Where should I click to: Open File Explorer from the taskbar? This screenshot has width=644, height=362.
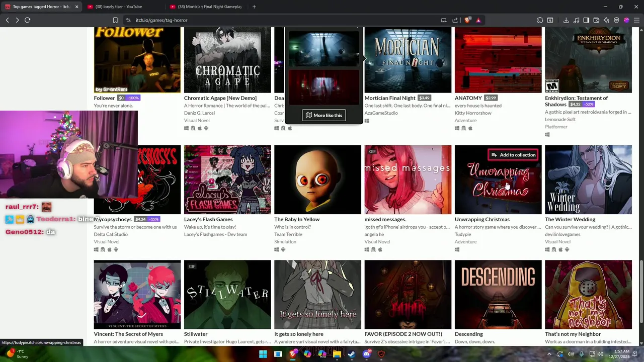pos(337,354)
